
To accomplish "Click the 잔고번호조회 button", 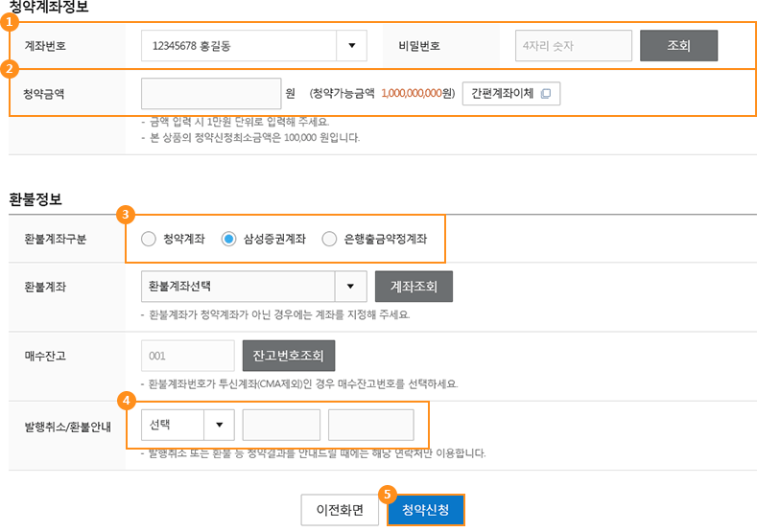I will [x=289, y=356].
